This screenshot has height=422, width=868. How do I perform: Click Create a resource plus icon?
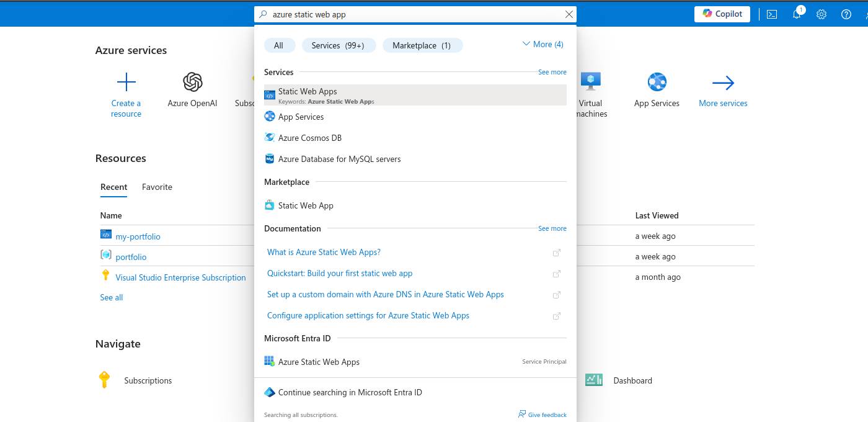126,82
